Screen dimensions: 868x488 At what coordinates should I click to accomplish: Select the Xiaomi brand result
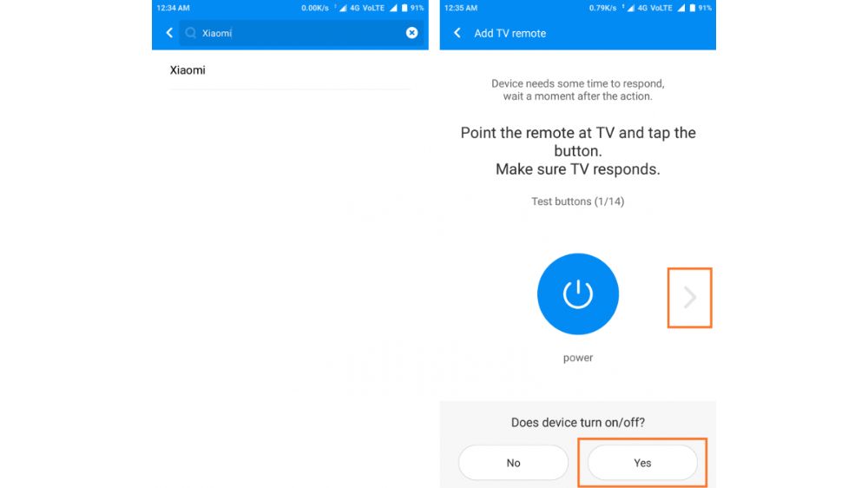click(x=290, y=70)
